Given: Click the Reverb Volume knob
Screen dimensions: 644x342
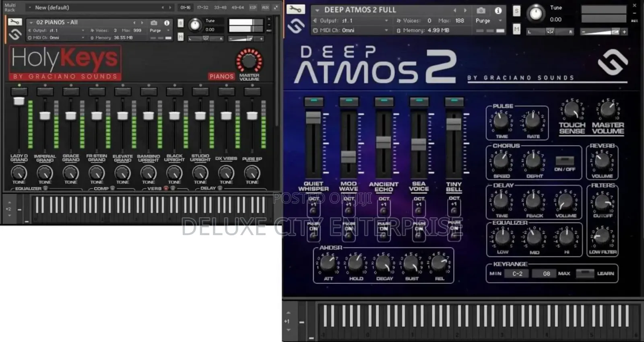Looking at the screenshot, I should 602,161.
